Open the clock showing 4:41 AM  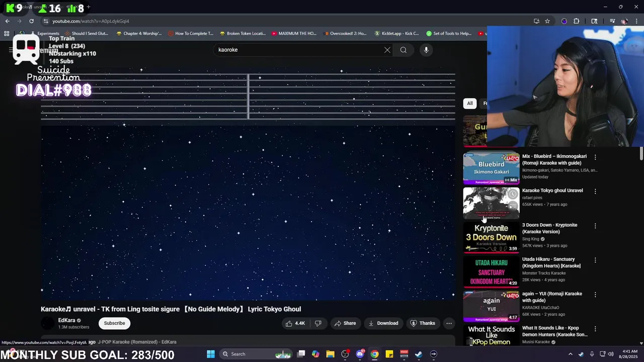click(x=628, y=354)
